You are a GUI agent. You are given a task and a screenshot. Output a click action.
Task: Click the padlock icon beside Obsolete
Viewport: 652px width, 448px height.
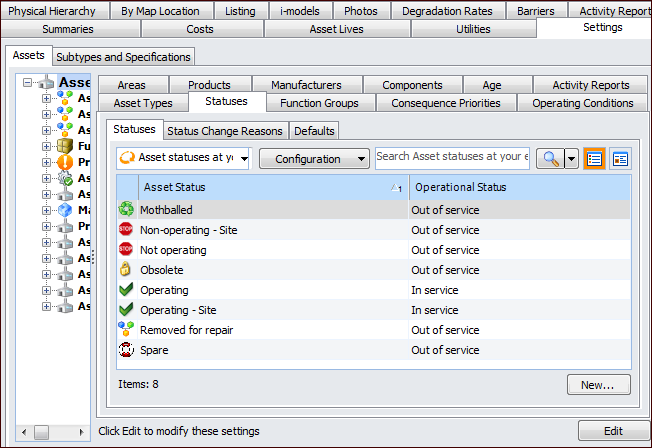[126, 270]
